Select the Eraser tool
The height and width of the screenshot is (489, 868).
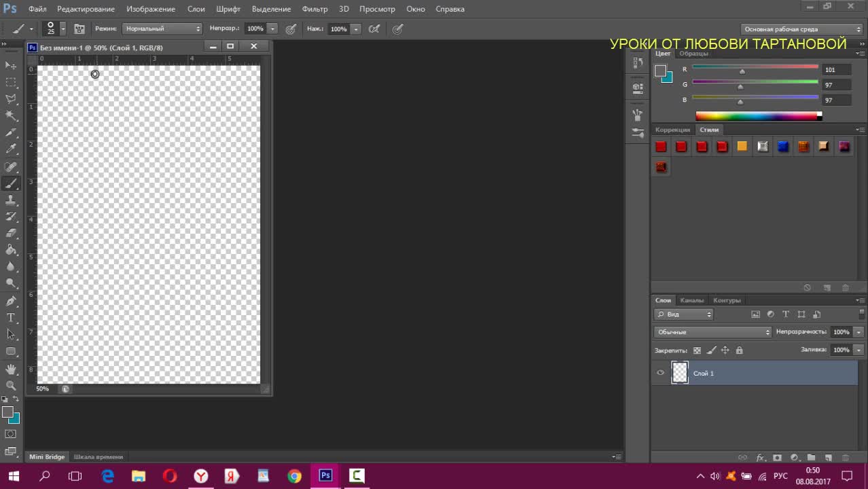pos(11,234)
